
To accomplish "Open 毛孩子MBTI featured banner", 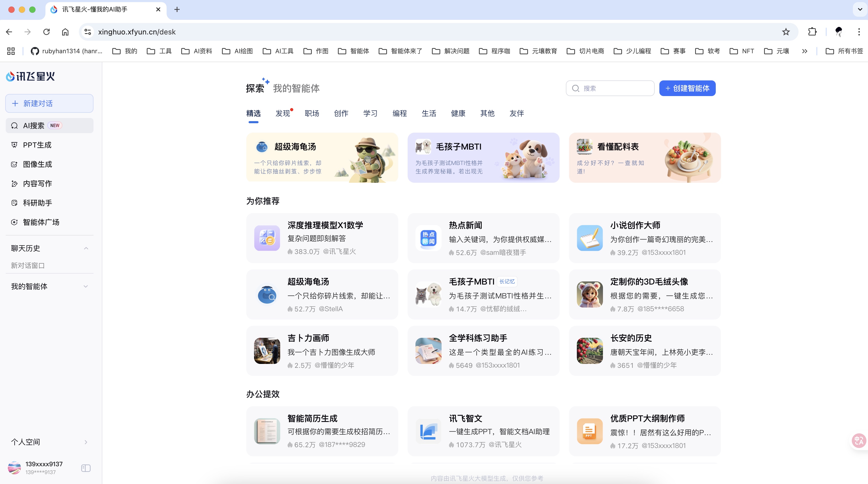I will coord(483,158).
